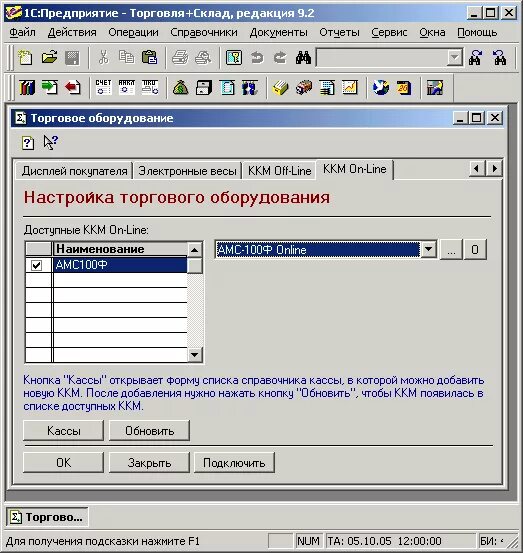Select the ККМ On-Line tab
523x553 pixels.
click(x=354, y=169)
